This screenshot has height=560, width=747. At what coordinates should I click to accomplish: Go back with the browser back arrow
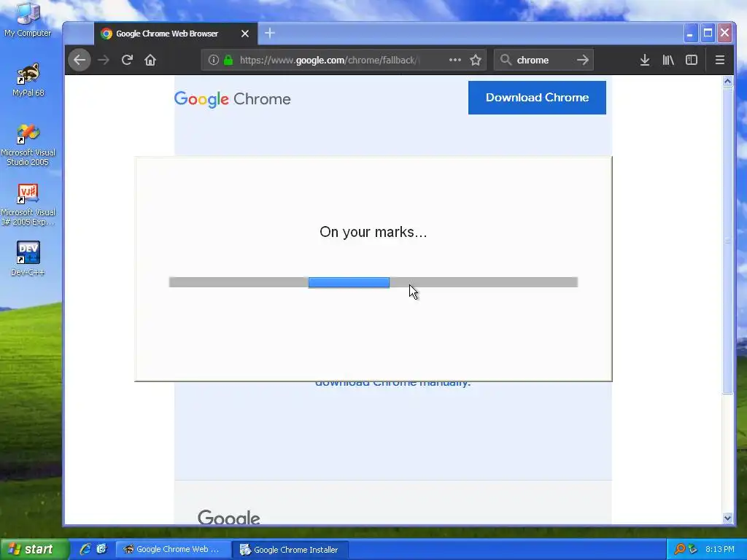[x=80, y=60]
